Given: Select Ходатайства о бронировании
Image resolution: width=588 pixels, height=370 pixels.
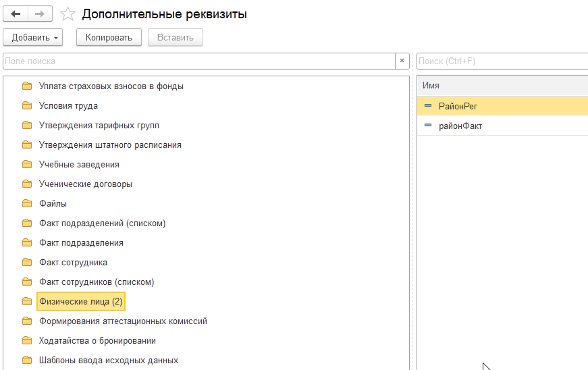Looking at the screenshot, I should coord(97,341).
